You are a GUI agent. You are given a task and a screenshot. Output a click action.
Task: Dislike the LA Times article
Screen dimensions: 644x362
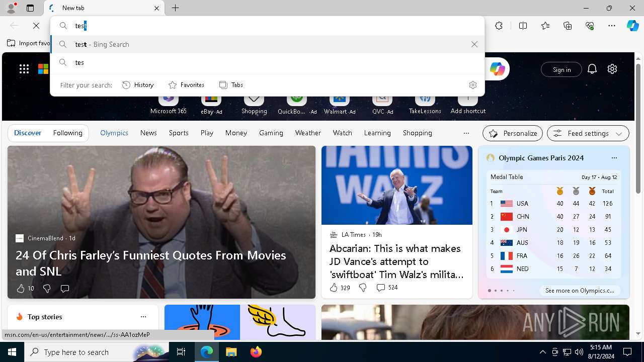point(362,288)
